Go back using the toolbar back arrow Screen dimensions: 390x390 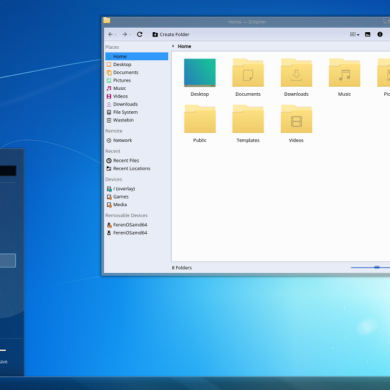point(110,34)
